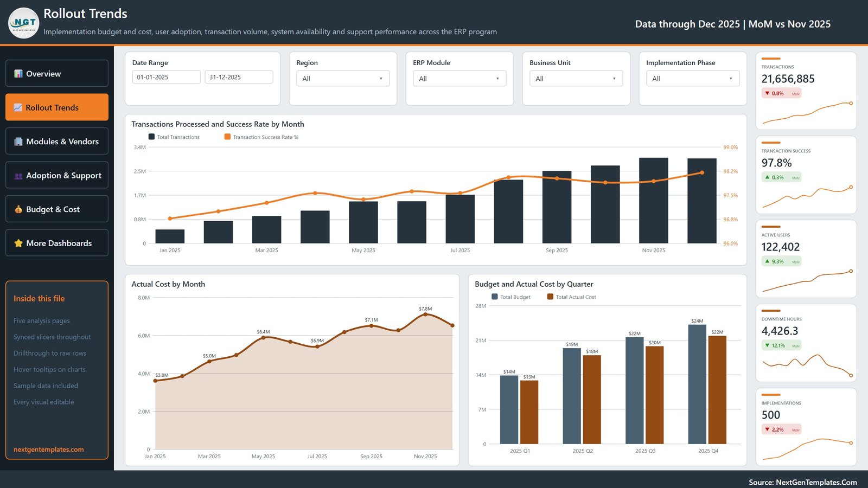Open More Dashboards

[x=57, y=243]
